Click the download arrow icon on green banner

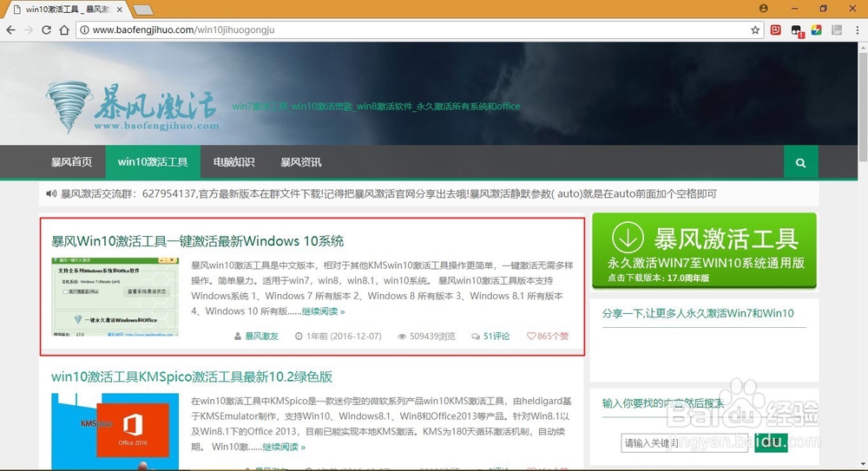tap(628, 238)
